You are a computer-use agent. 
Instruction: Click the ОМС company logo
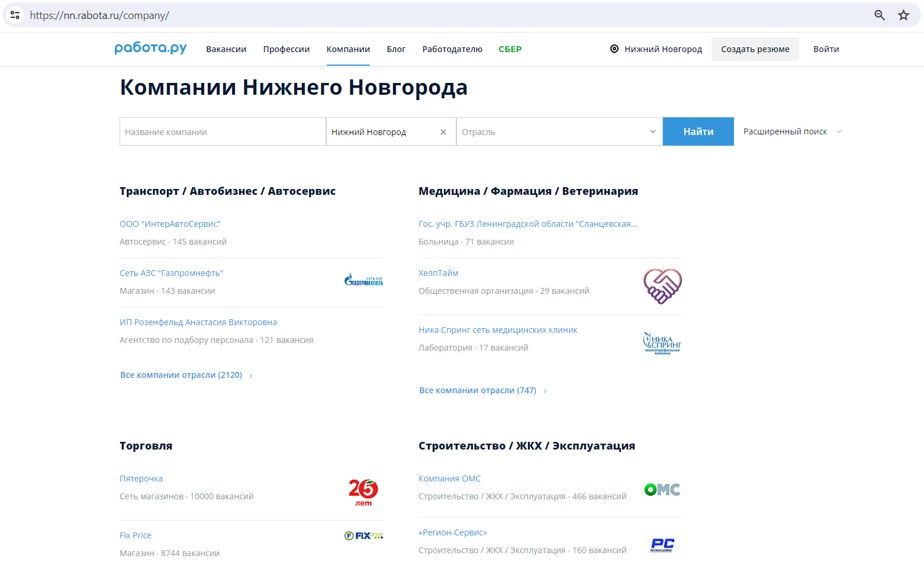pyautogui.click(x=662, y=490)
